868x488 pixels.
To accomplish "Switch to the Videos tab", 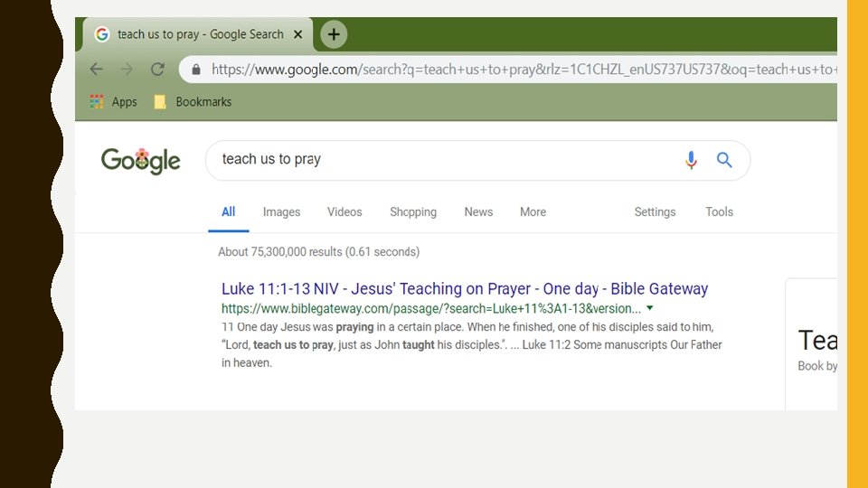I will (x=344, y=211).
